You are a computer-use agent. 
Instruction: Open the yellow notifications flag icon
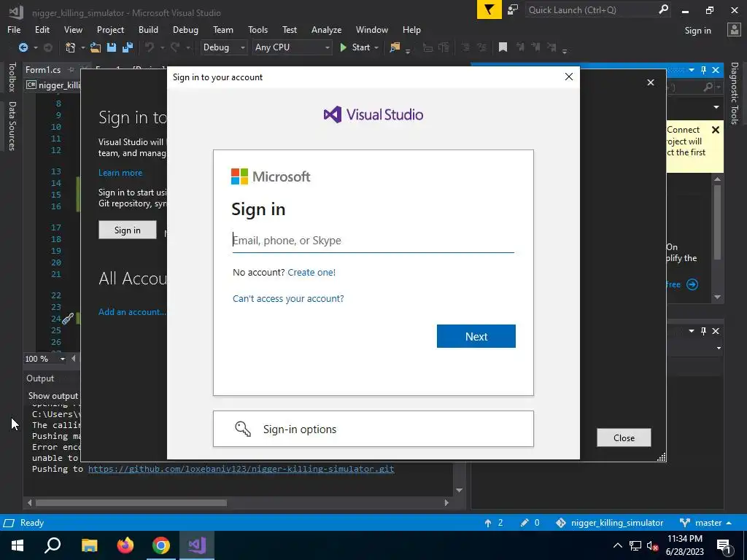(x=489, y=10)
